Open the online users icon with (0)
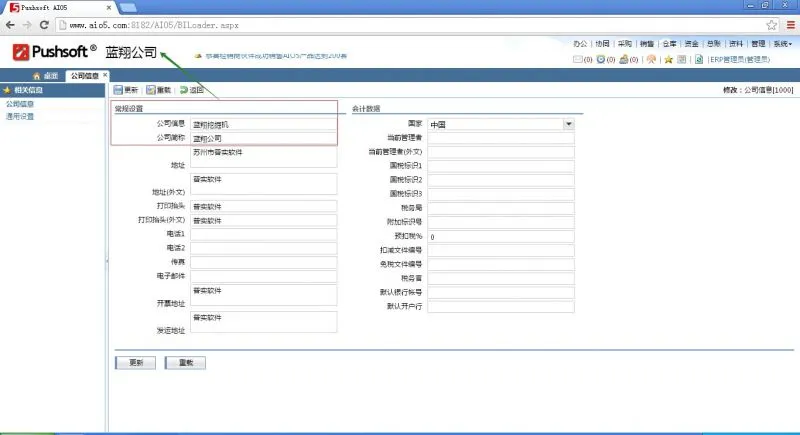800x435 pixels. pos(623,60)
